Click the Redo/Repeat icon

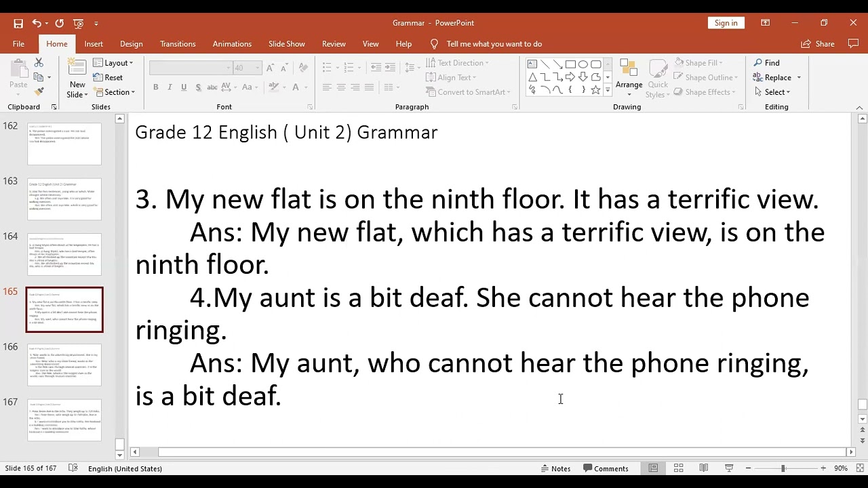click(59, 23)
